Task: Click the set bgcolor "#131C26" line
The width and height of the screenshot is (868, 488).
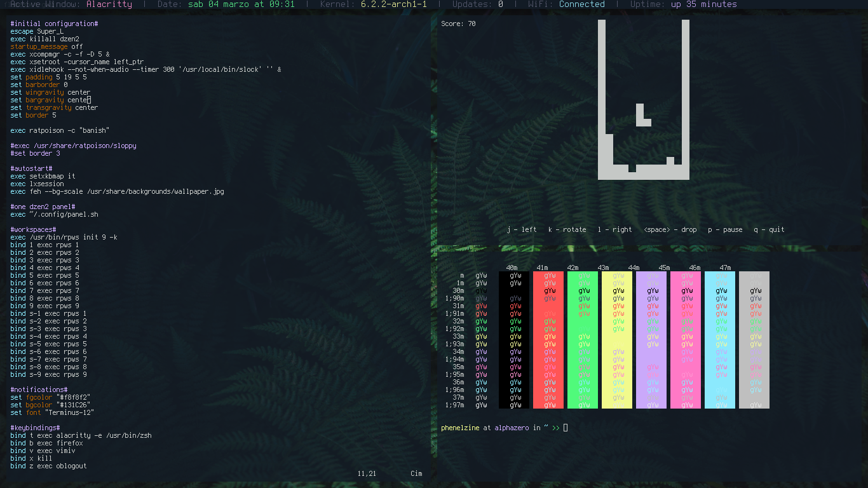Action: click(50, 405)
